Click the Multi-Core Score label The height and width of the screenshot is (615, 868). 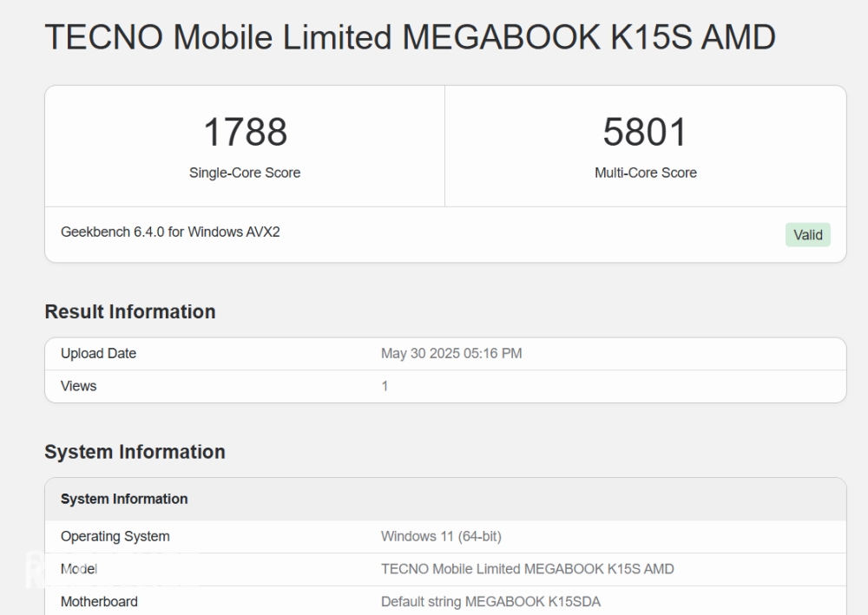coord(645,173)
